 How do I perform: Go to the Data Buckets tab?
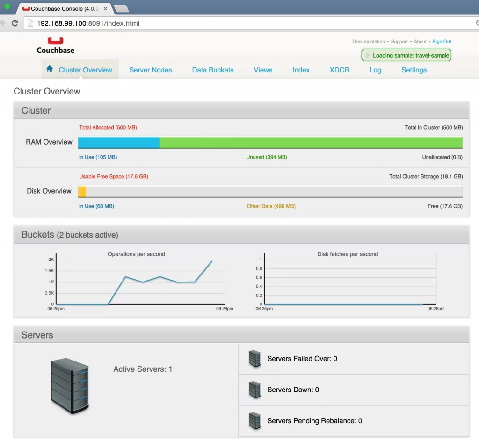point(213,70)
